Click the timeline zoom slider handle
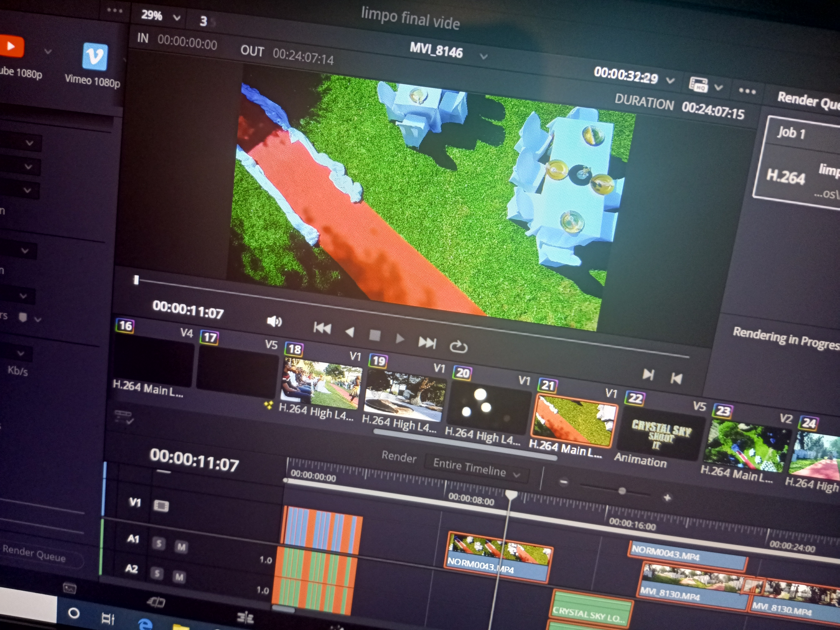Viewport: 840px width, 630px height. [622, 491]
